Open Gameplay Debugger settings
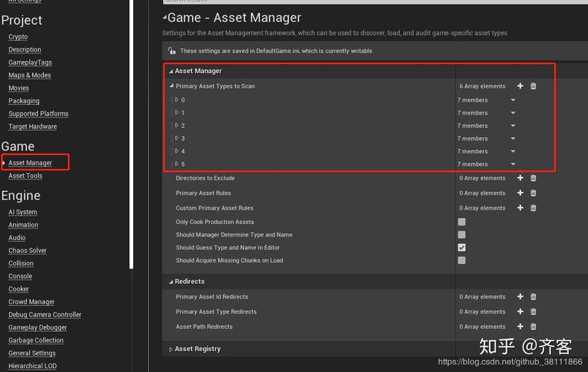 pyautogui.click(x=37, y=327)
